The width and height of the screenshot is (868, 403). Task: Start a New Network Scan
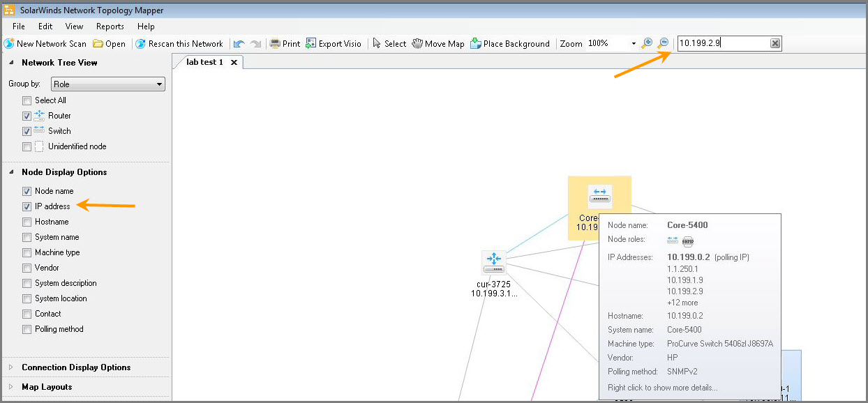[45, 43]
